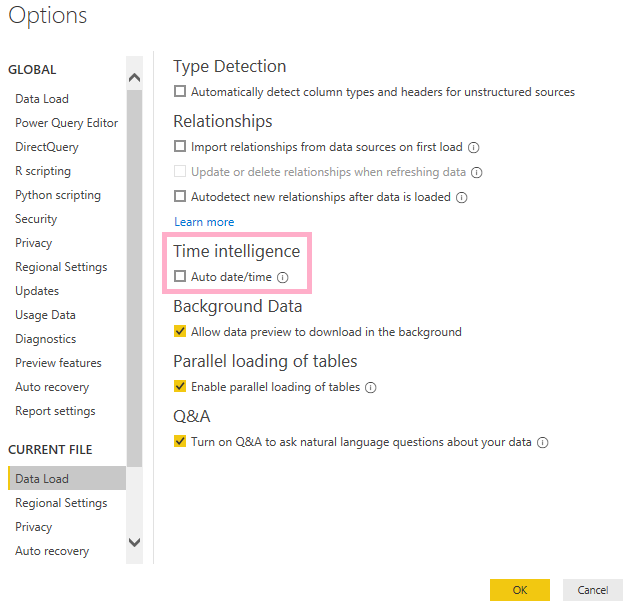Enable the Auto date/time checkbox
Viewport: 635px width, 607px height.
point(180,276)
